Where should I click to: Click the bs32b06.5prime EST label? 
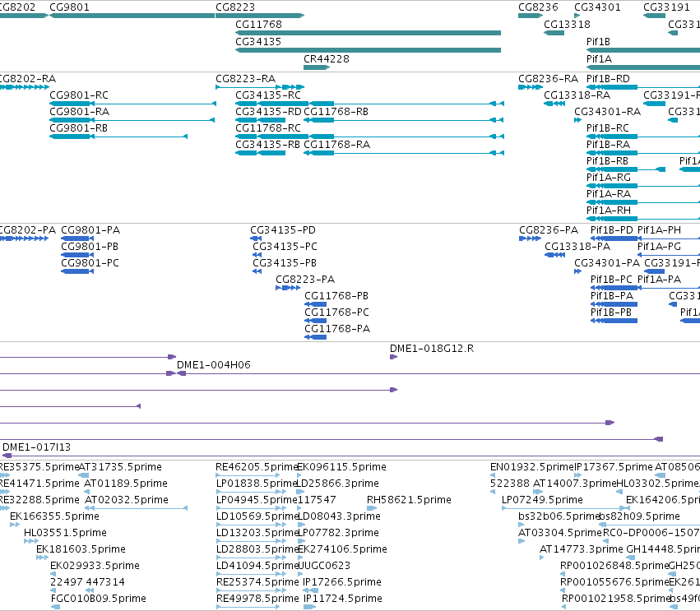tap(559, 516)
